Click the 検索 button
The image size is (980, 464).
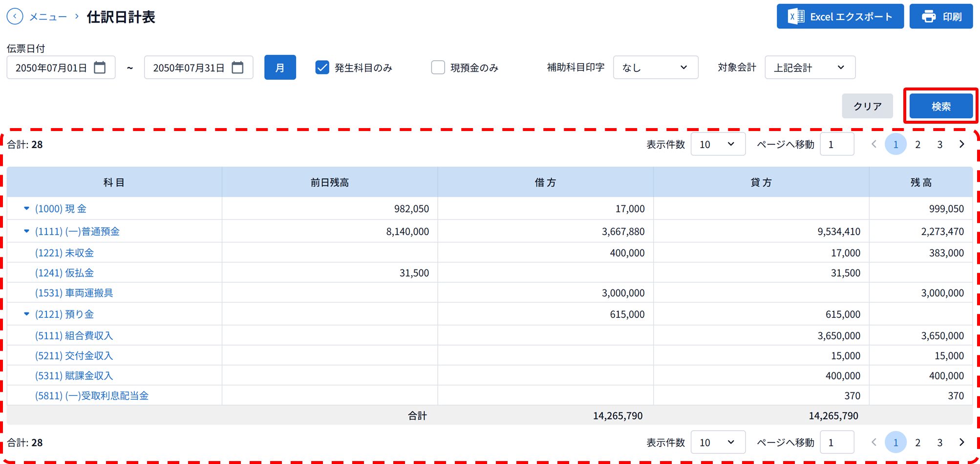pos(941,106)
